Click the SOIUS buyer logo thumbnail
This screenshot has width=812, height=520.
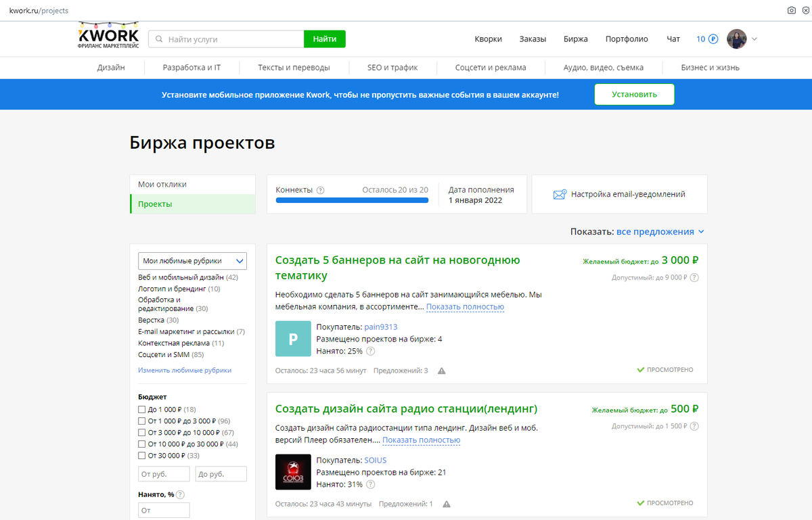[293, 472]
